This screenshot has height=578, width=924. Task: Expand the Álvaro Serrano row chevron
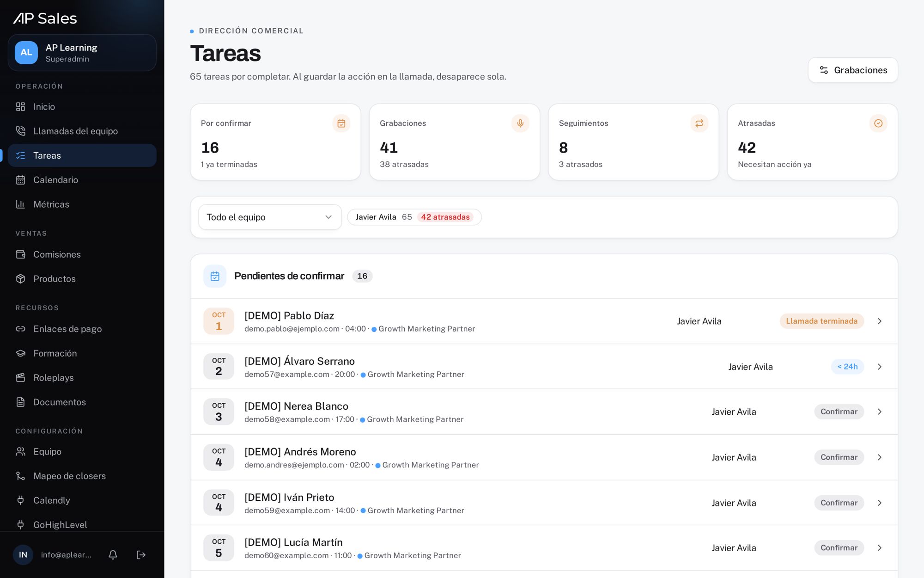click(879, 367)
